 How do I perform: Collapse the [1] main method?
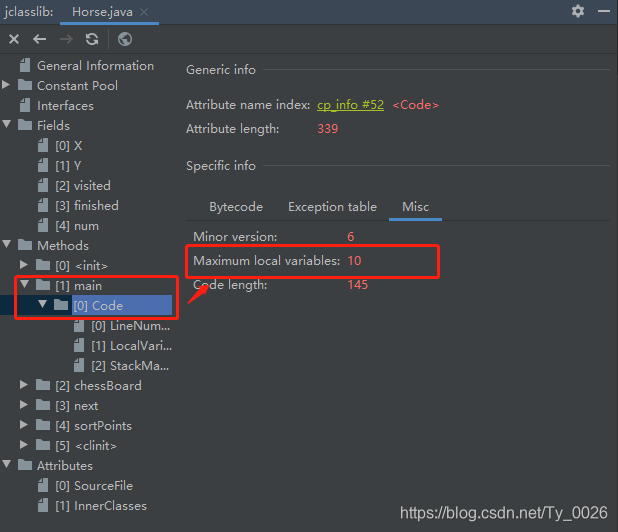pyautogui.click(x=24, y=284)
